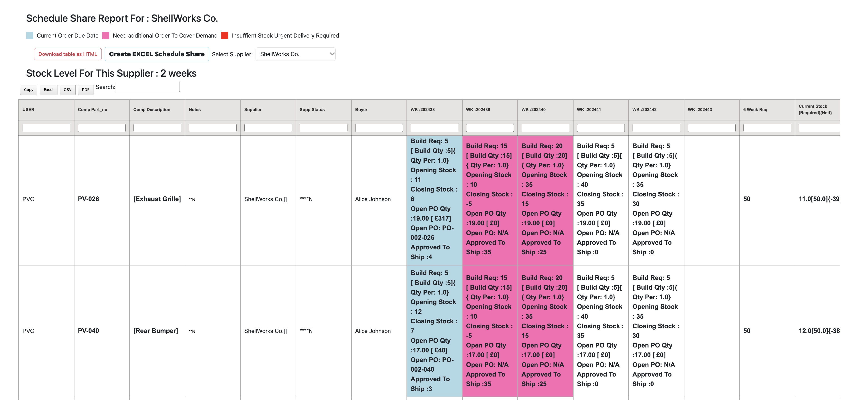Screen dimensions: 868x400
Task: Click the light blue Current Order legend swatch
Action: pyautogui.click(x=30, y=36)
